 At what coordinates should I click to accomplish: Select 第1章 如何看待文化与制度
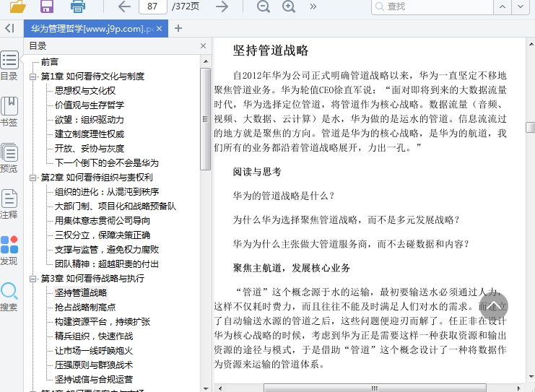click(x=92, y=77)
